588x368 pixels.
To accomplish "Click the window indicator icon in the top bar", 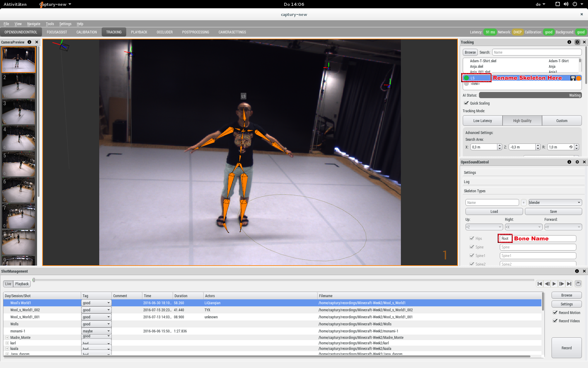I will tap(558, 4).
